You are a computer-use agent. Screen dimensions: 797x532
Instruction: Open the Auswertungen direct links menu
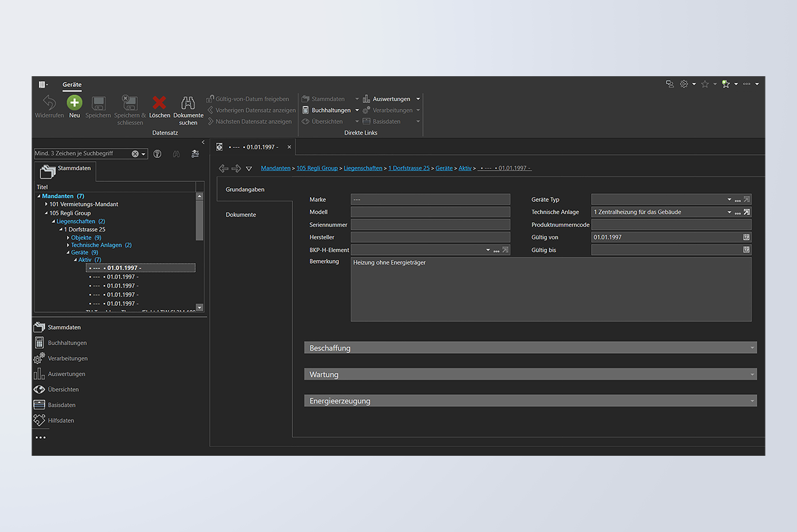[x=392, y=99]
